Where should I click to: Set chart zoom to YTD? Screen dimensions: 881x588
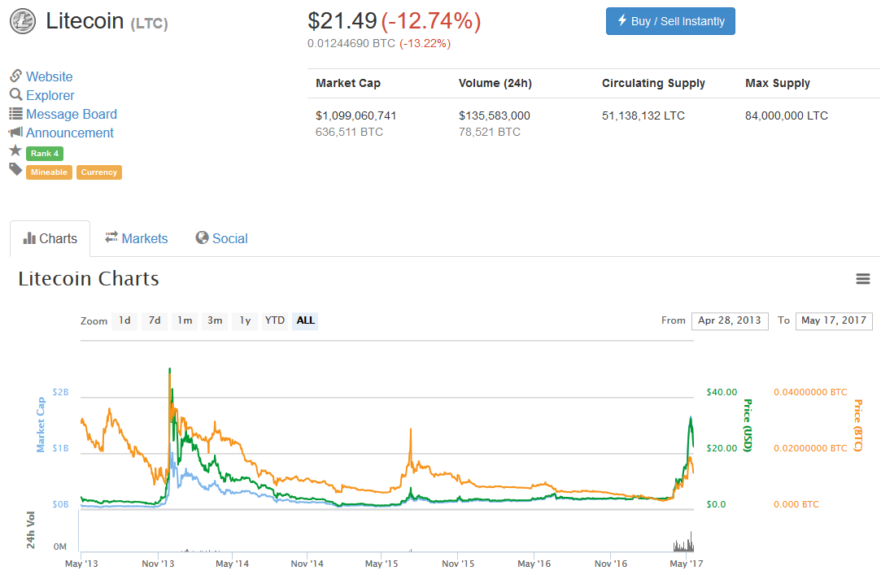click(x=275, y=320)
